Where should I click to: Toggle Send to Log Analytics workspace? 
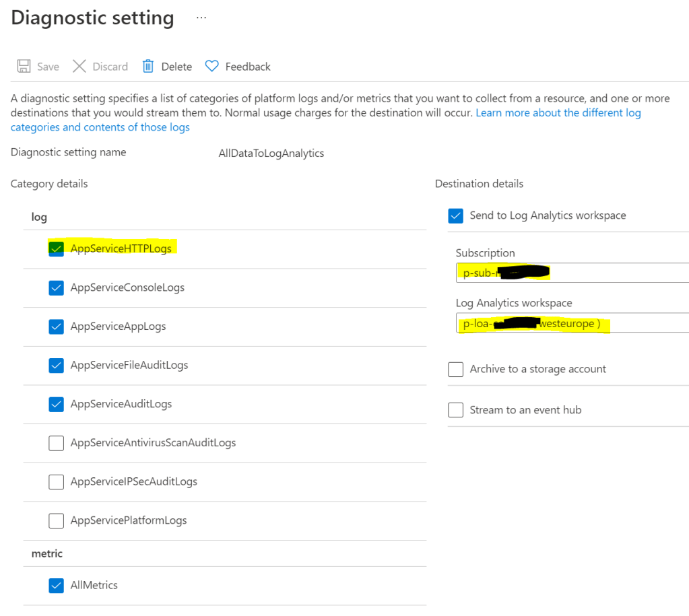click(x=456, y=215)
